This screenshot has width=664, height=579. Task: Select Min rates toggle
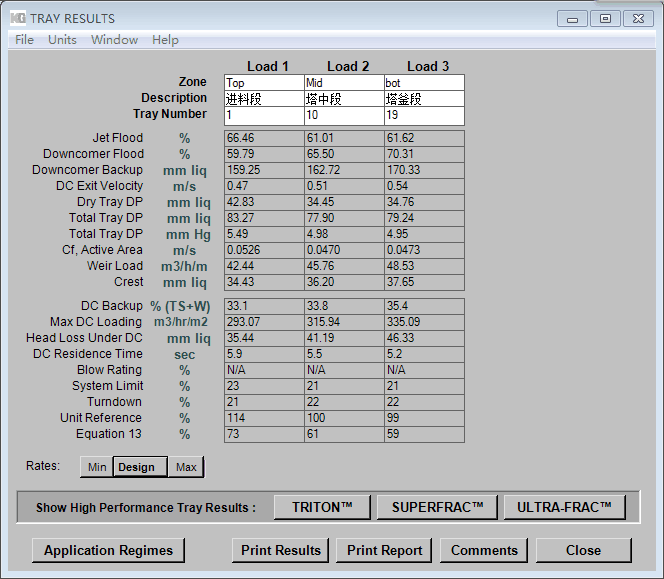pyautogui.click(x=97, y=467)
